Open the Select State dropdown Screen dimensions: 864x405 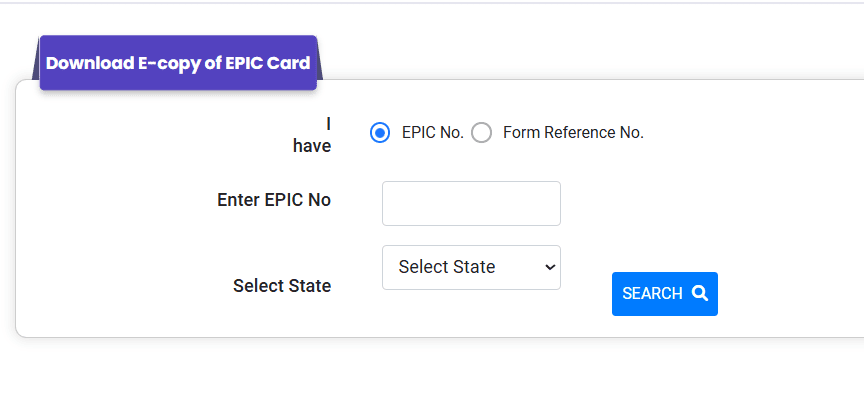point(471,267)
